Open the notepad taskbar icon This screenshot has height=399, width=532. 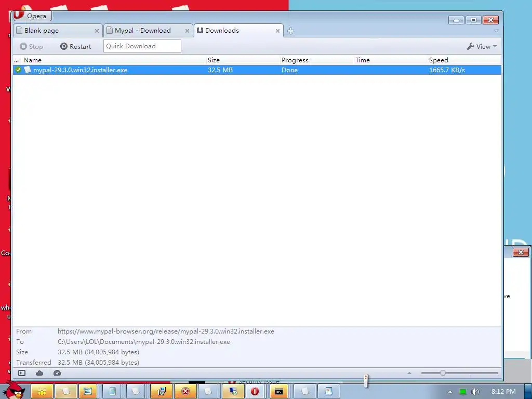tap(112, 392)
